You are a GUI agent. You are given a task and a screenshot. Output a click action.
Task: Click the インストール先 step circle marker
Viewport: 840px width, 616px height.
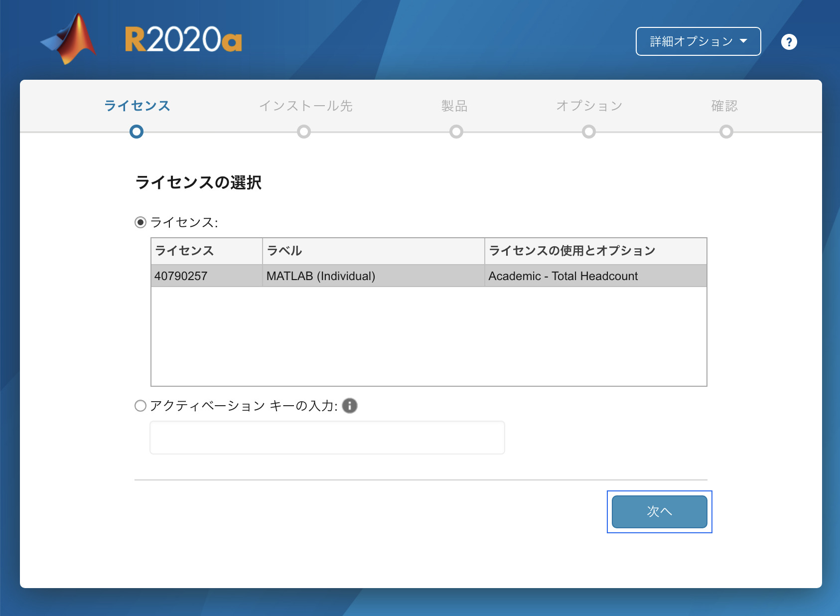click(304, 132)
